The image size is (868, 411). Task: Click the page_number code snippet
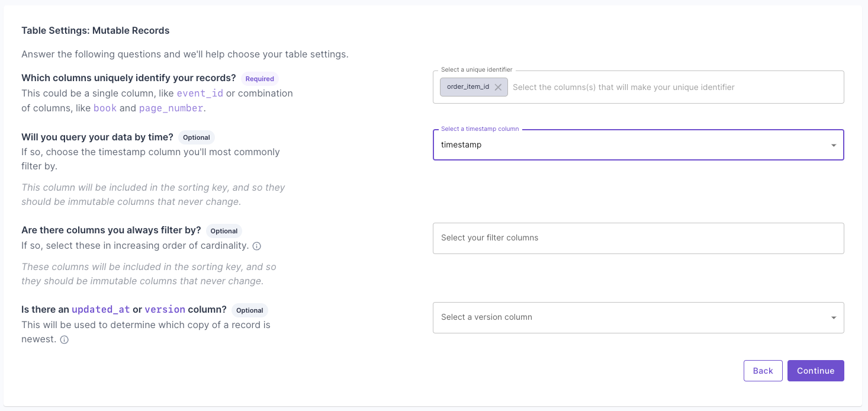click(171, 108)
